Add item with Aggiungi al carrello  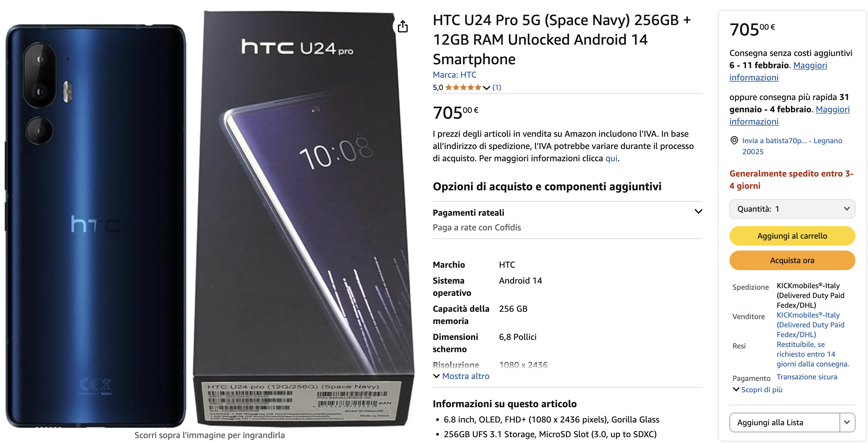(792, 236)
